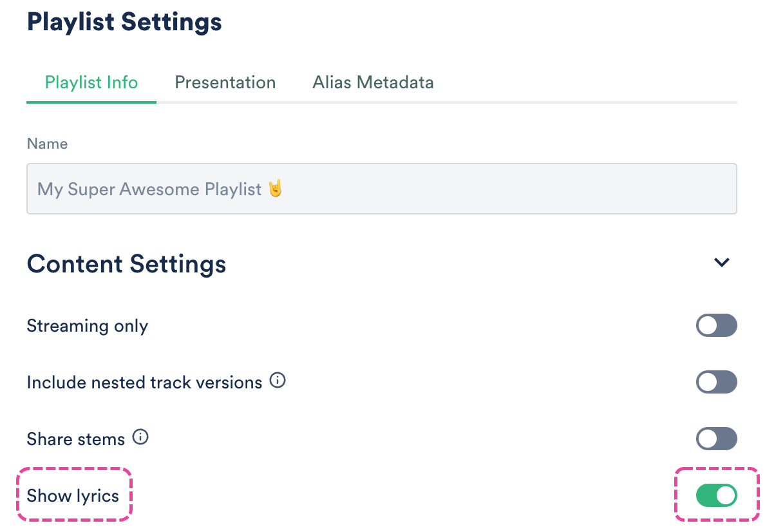The image size is (765, 532).
Task: Click the Include nested track versions label
Action: 144,383
